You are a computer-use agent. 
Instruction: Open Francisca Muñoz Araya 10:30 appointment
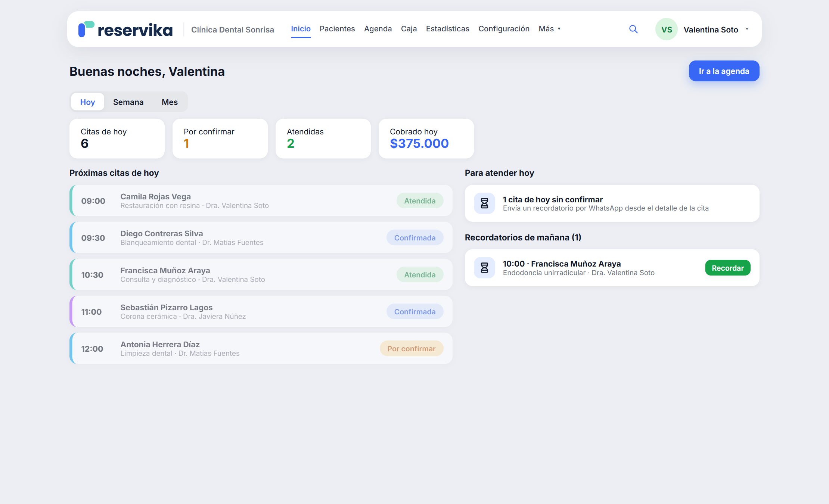click(x=261, y=274)
